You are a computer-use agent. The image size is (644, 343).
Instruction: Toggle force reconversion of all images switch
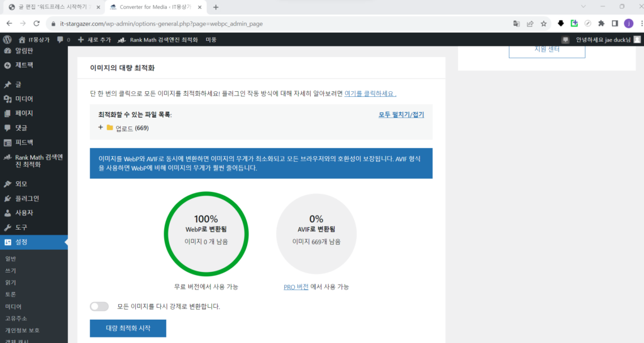point(99,306)
